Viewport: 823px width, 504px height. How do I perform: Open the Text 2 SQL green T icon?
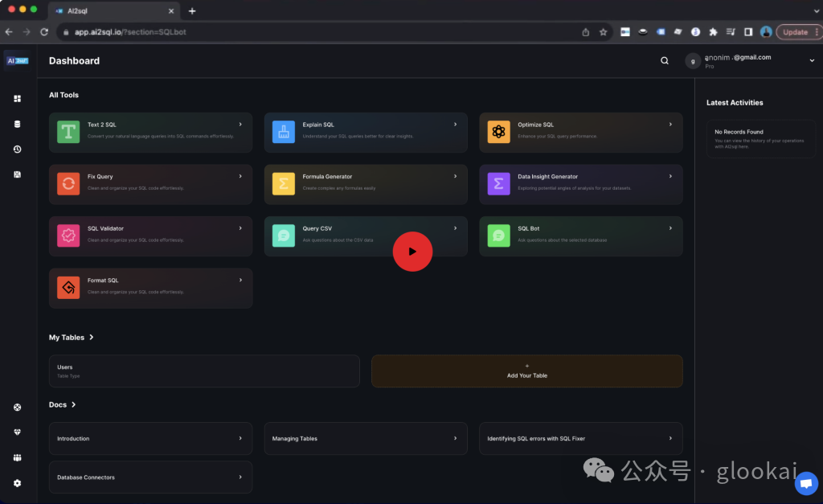(x=68, y=132)
